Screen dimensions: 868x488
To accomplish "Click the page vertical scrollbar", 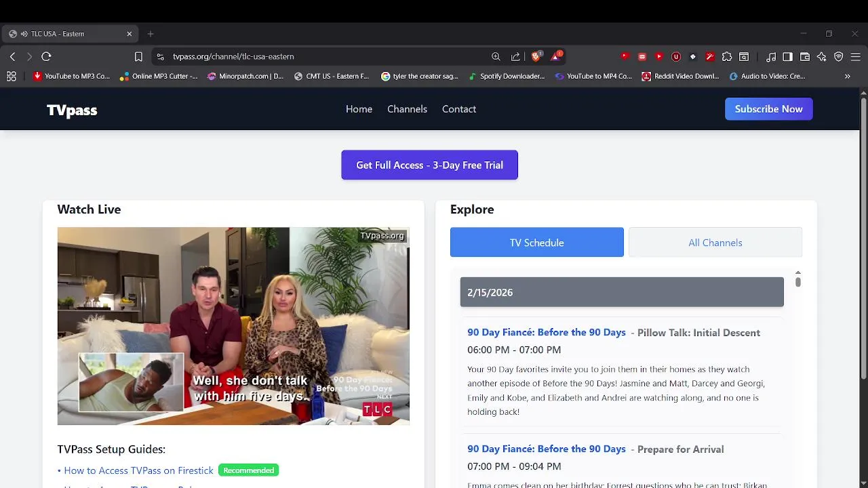I will pyautogui.click(x=863, y=237).
